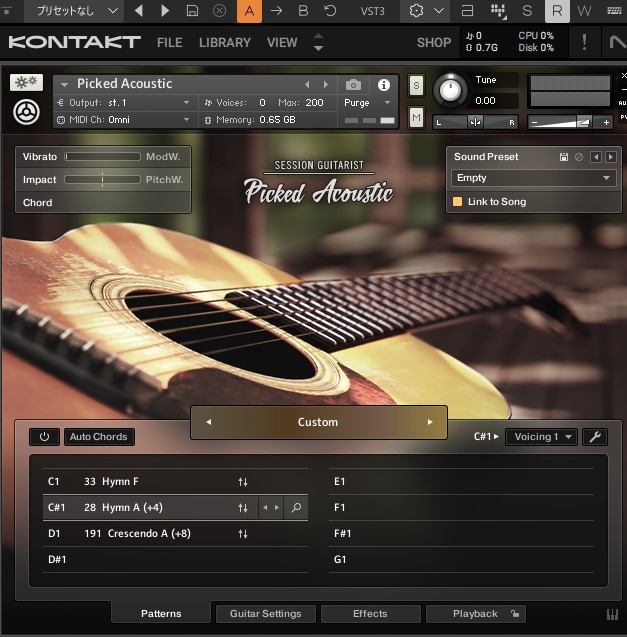Click the L-R pan slider

click(x=475, y=122)
